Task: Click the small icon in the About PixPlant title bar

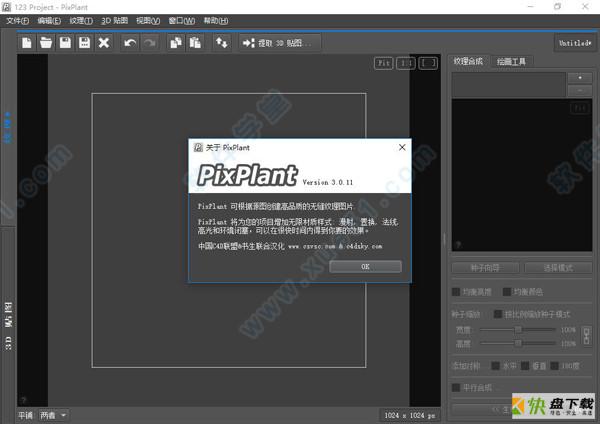Action: pos(198,147)
